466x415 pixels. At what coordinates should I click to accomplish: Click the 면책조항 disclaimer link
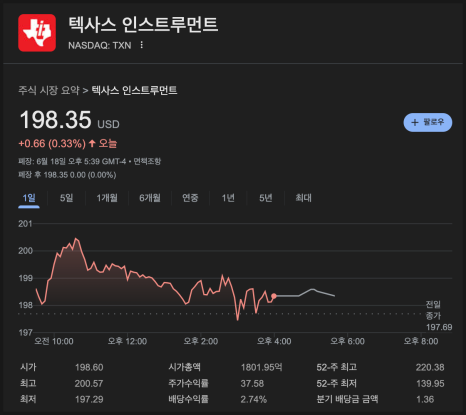coord(147,162)
